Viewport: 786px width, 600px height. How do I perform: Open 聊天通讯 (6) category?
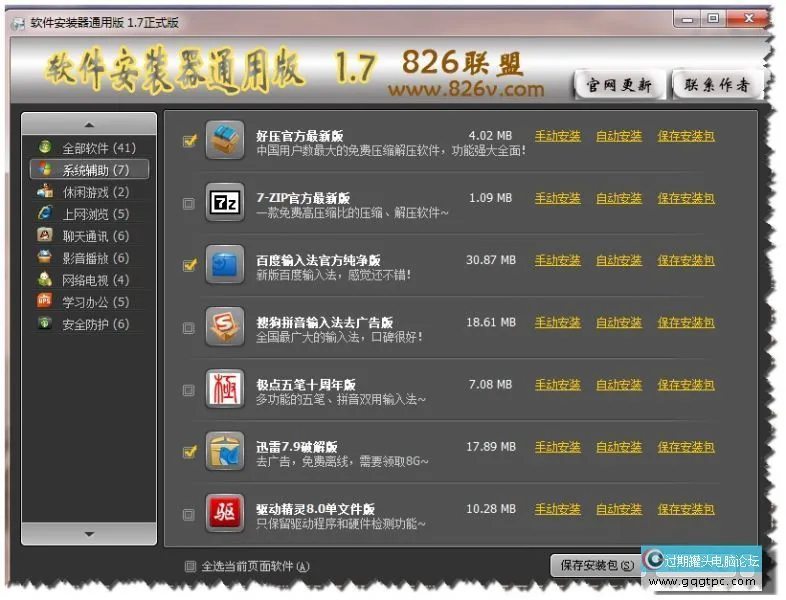[x=89, y=236]
